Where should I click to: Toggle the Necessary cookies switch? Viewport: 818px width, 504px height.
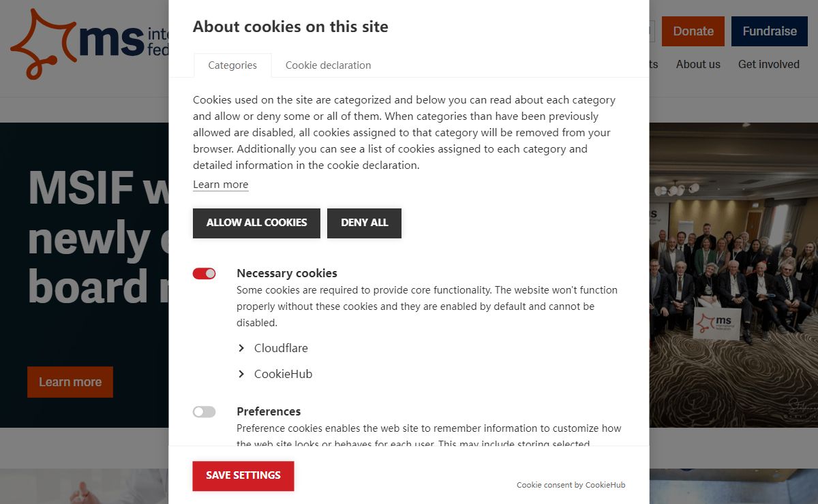click(204, 273)
